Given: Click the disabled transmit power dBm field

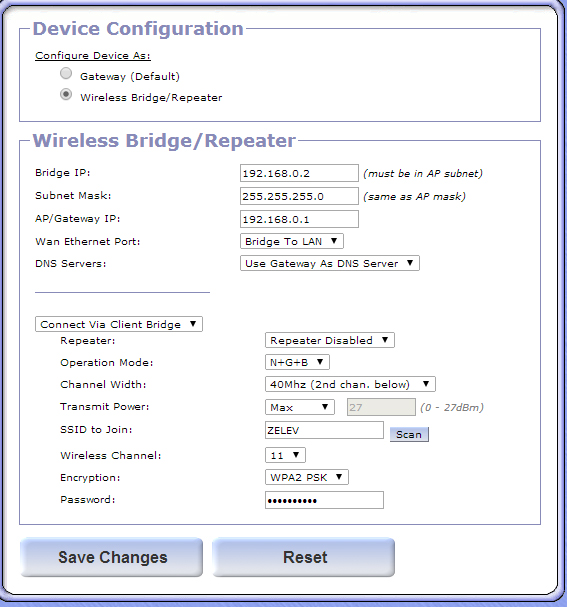Looking at the screenshot, I should [381, 407].
